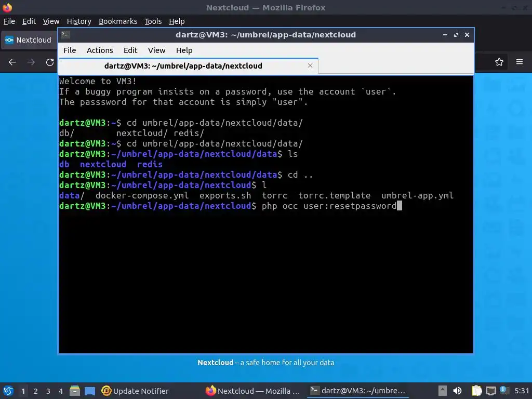Open Firefox View menu
Image resolution: width=532 pixels, height=399 pixels.
click(x=51, y=21)
